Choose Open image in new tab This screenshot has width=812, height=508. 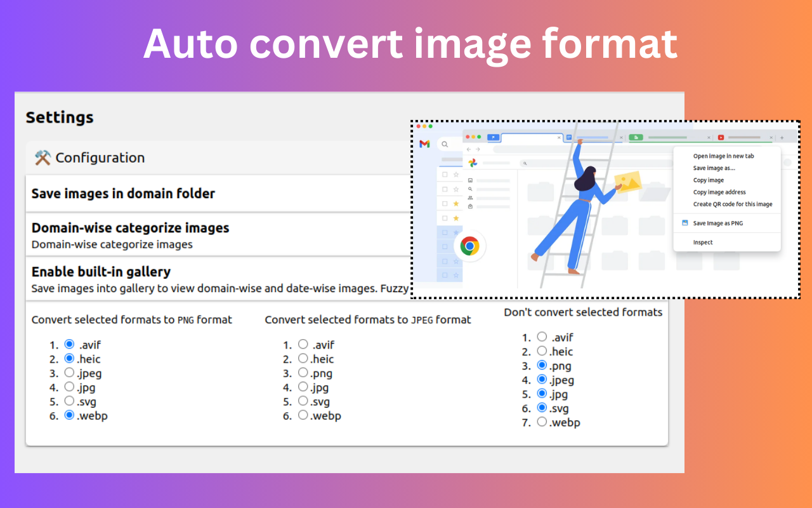click(723, 156)
